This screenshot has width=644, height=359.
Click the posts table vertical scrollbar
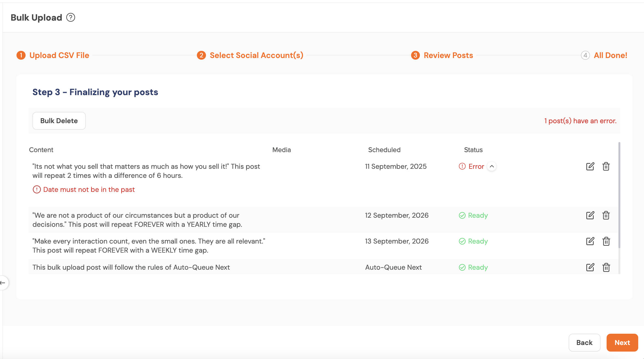[619, 195]
